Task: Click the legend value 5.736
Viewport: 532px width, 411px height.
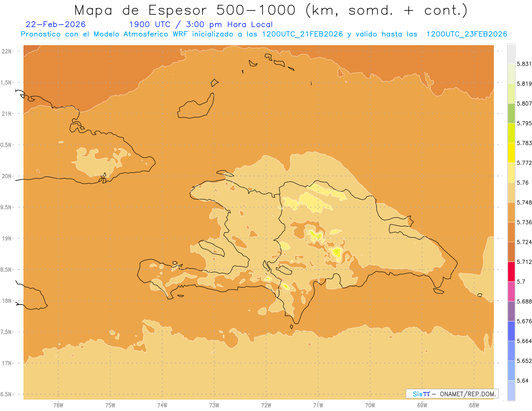Action: click(524, 222)
